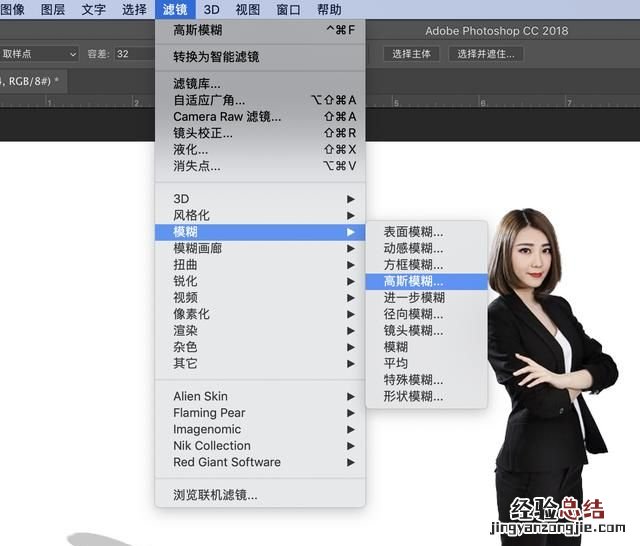Expand the 锐化 submenu
Viewport: 640px width, 546px height.
point(260,281)
